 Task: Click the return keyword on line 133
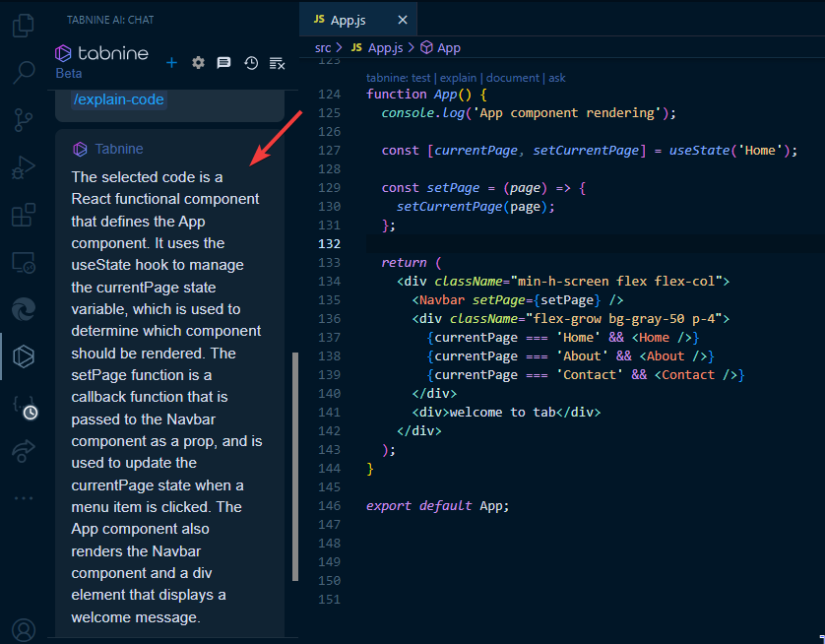pyautogui.click(x=404, y=263)
